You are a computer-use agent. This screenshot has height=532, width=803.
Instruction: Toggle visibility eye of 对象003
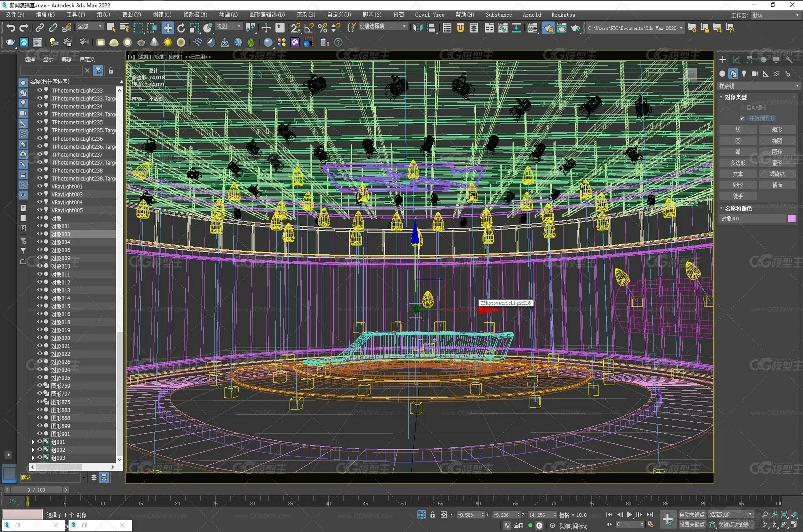click(x=39, y=234)
